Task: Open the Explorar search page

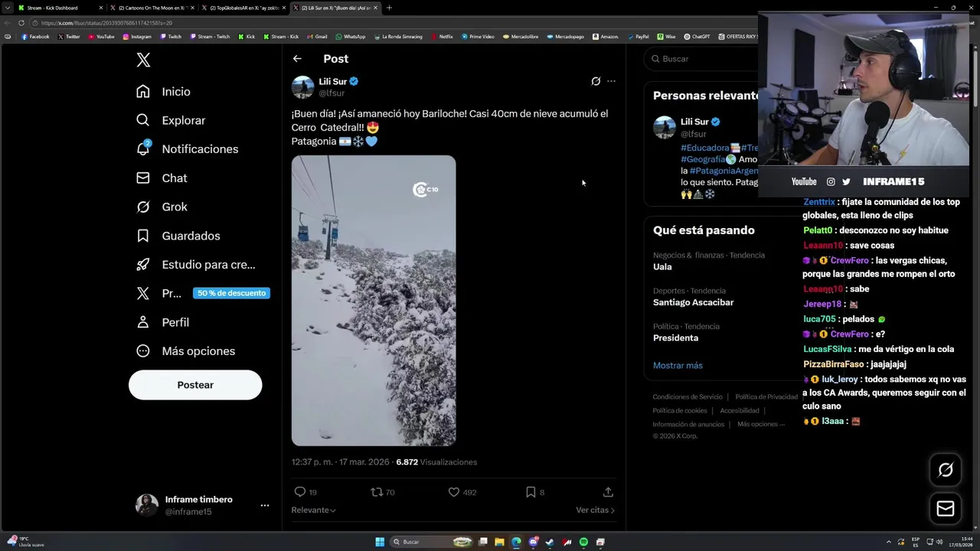Action: [170, 120]
